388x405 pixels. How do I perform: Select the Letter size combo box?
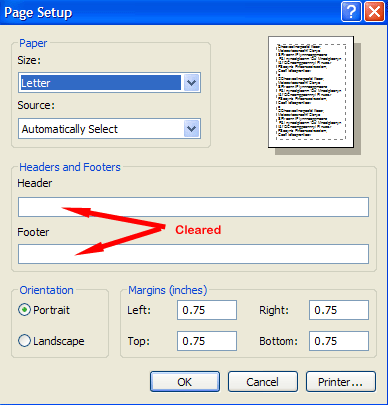coord(109,82)
